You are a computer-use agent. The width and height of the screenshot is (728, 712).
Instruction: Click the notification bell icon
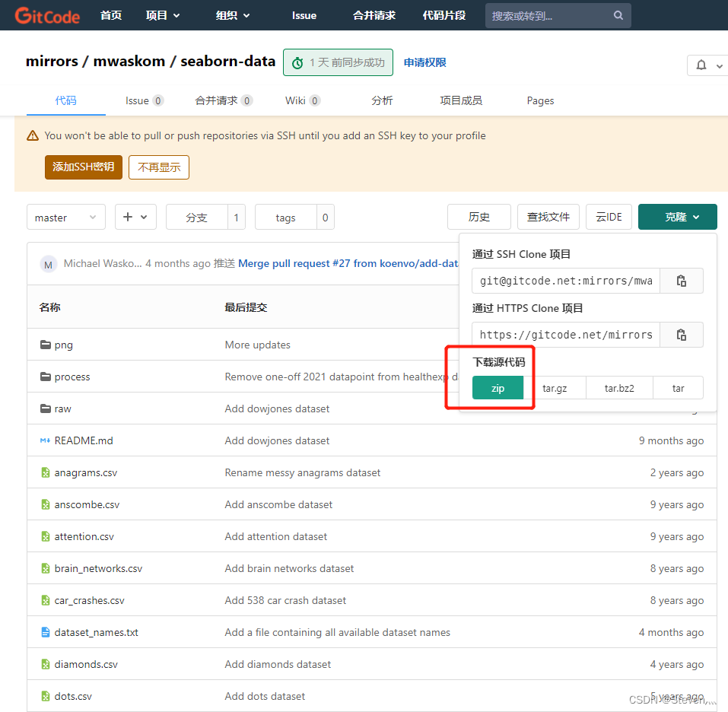coord(701,65)
